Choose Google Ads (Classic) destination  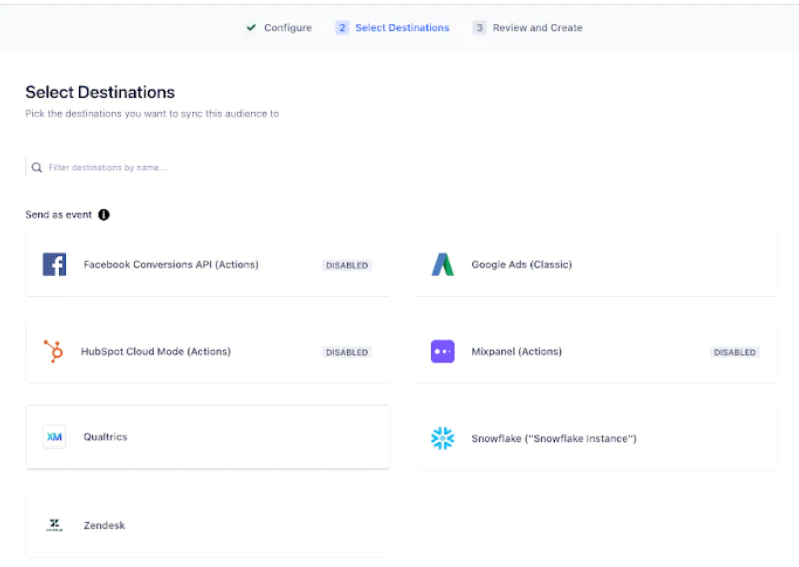(521, 265)
